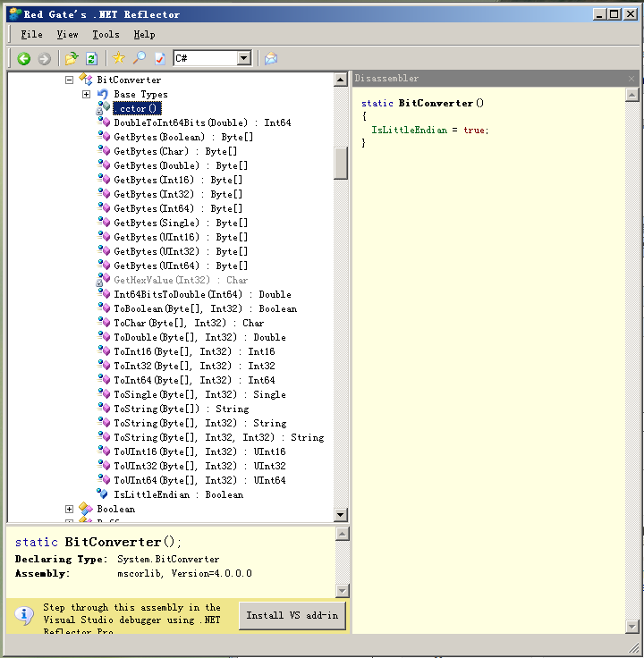Open the C# language dropdown
644x658 pixels.
coord(243,58)
